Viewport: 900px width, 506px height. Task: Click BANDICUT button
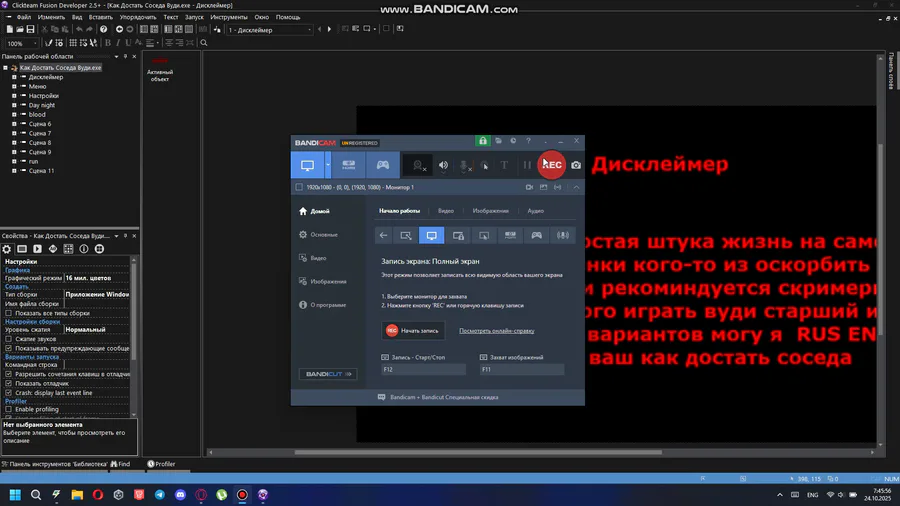(328, 374)
